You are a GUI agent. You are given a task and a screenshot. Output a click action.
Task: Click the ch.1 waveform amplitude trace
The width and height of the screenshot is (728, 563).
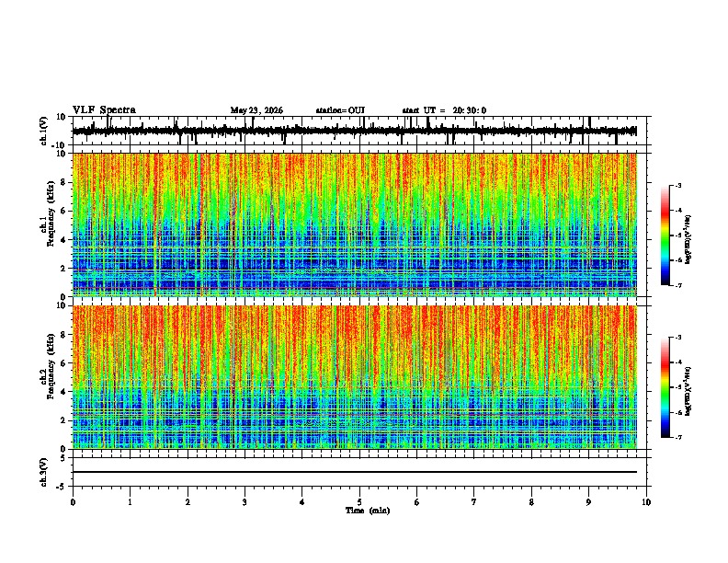[354, 131]
